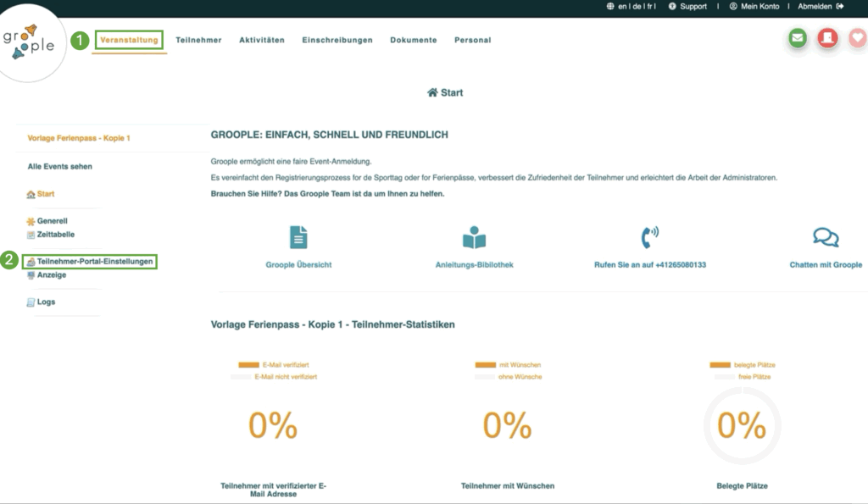Switch to the Teilnehmer menu
Viewport: 868px width, 504px height.
(x=198, y=40)
